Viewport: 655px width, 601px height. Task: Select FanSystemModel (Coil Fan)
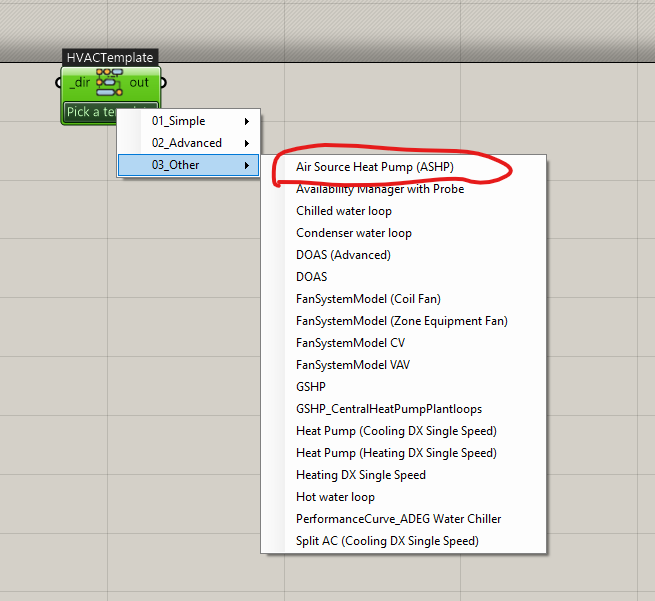368,299
